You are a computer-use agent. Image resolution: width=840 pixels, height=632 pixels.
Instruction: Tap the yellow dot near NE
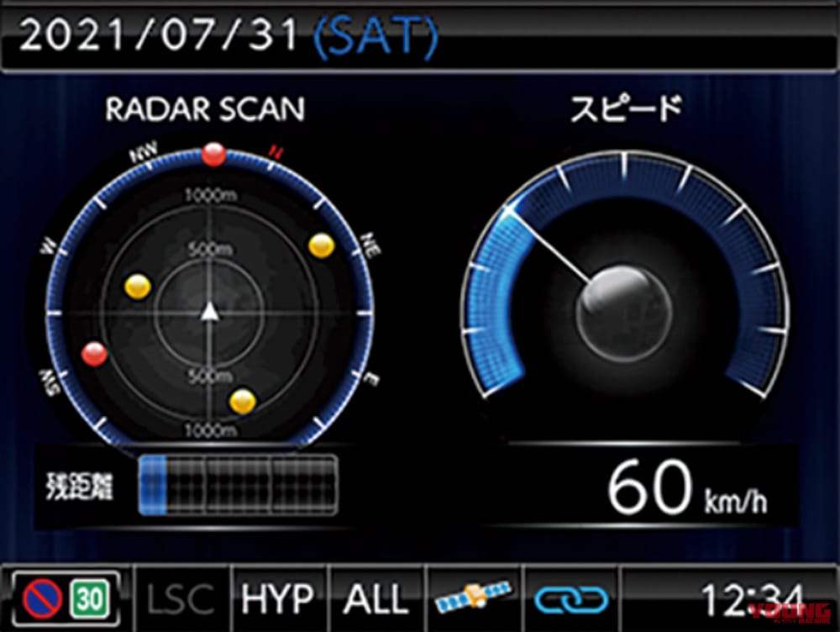322,245
